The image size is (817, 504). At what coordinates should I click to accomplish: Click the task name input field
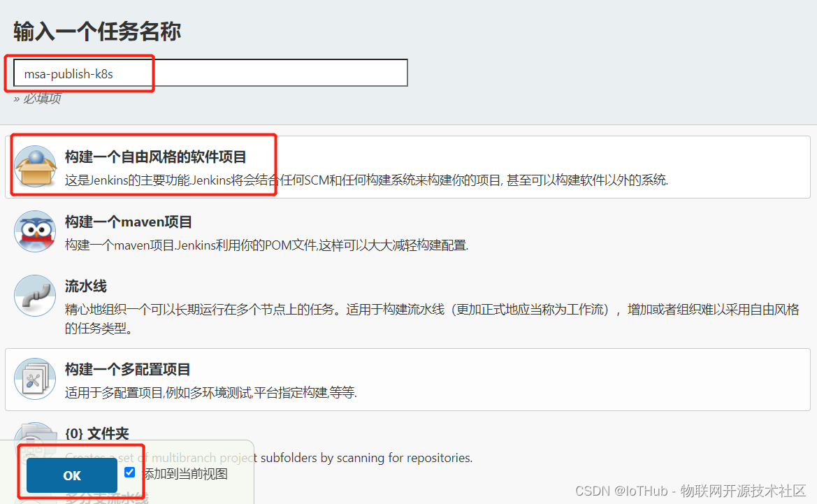tap(210, 73)
